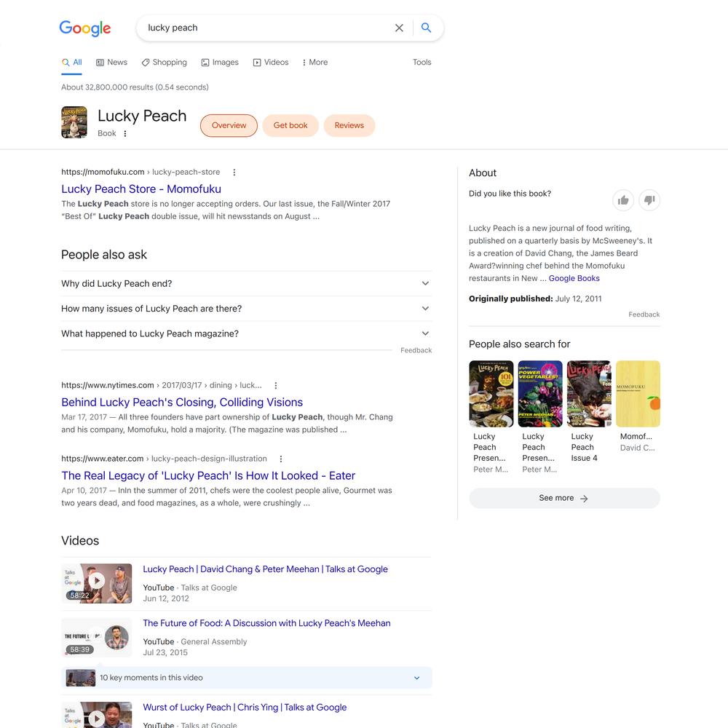
Task: Open Power Vegetables book cover thumbnail
Action: 540,394
